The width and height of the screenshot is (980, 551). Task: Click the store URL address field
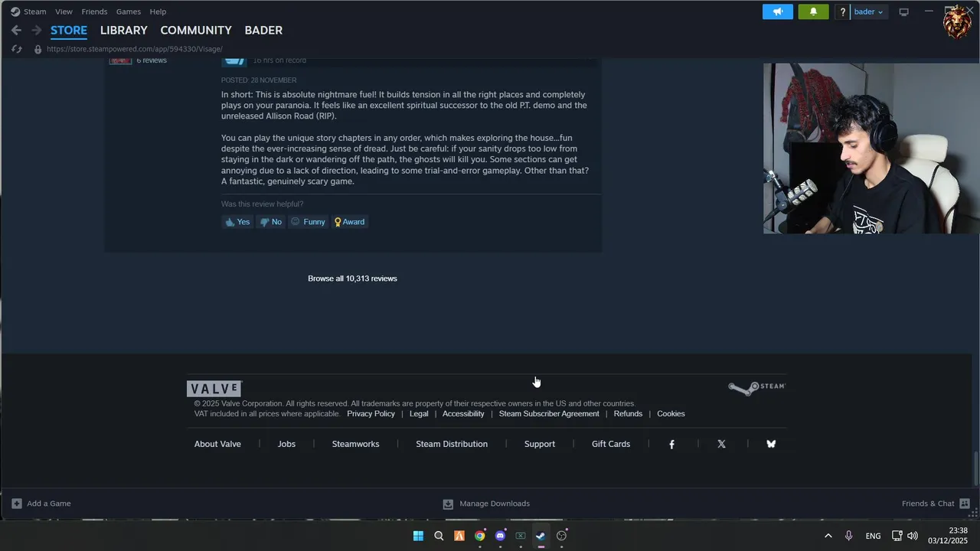pyautogui.click(x=135, y=49)
